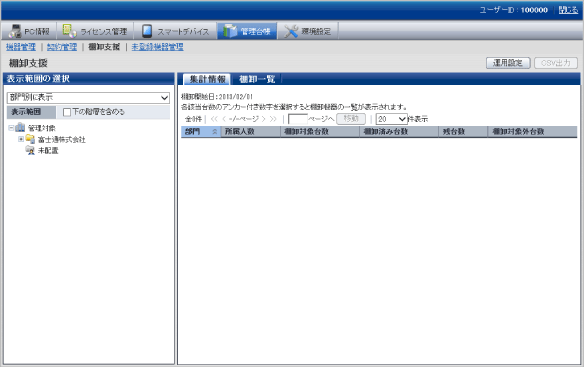Click the 未配置 unassigned icon

pos(30,150)
